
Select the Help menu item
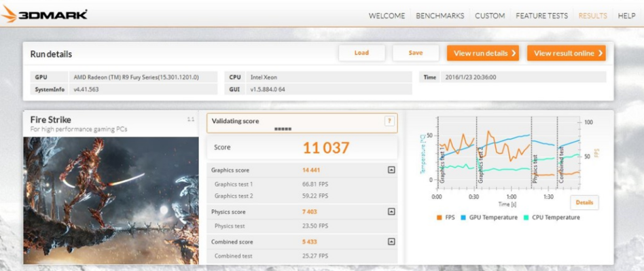point(627,16)
